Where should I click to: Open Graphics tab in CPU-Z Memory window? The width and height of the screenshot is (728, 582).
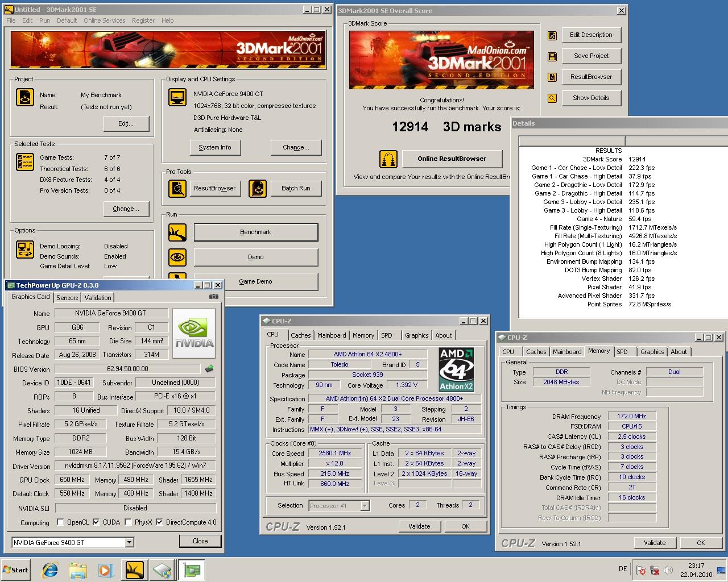(x=652, y=352)
